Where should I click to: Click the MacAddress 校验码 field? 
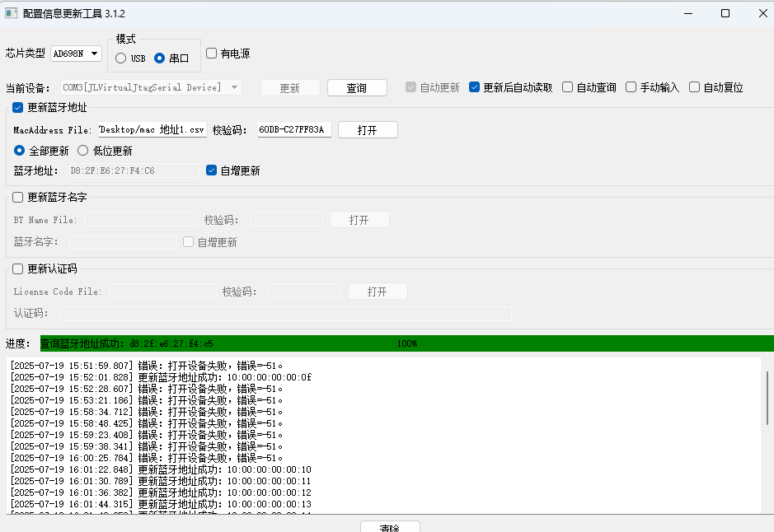[x=294, y=129]
